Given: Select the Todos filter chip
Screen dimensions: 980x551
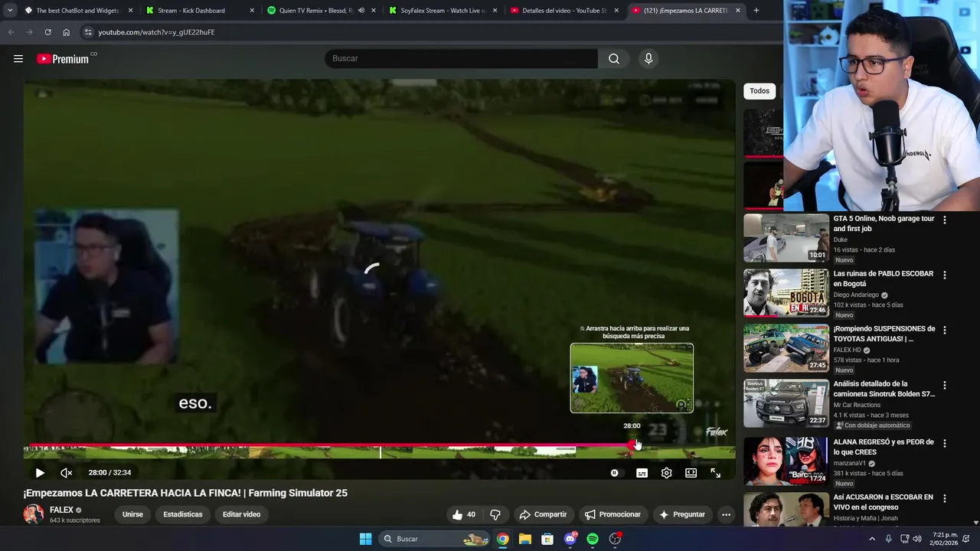Looking at the screenshot, I should pyautogui.click(x=759, y=91).
